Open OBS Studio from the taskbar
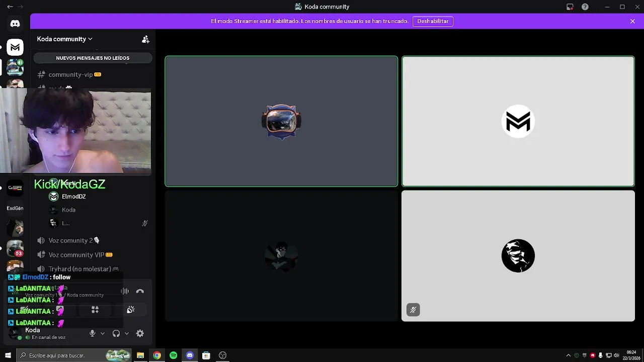Screen dimensions: 644x362 pyautogui.click(x=223, y=355)
